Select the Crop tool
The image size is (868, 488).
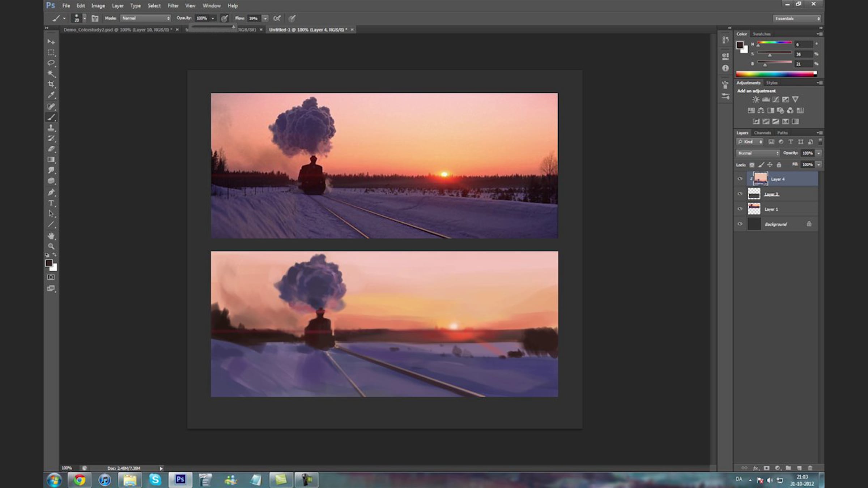click(x=51, y=84)
